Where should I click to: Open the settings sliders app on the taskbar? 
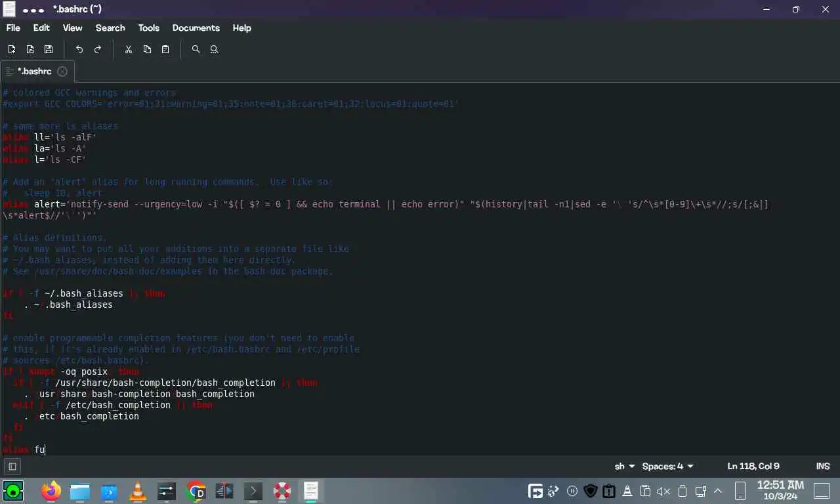[167, 491]
